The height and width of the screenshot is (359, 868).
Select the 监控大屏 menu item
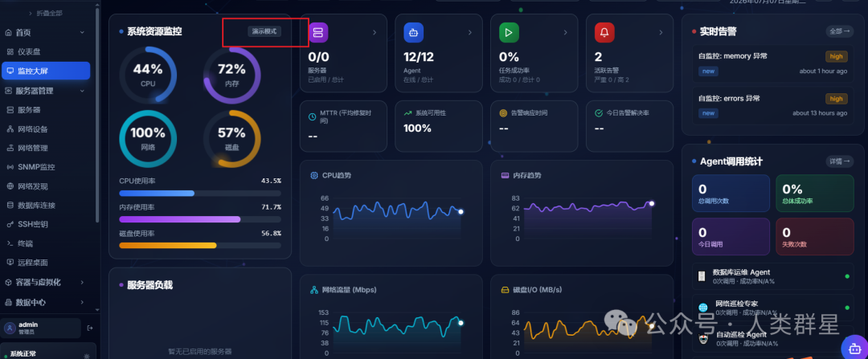click(45, 71)
